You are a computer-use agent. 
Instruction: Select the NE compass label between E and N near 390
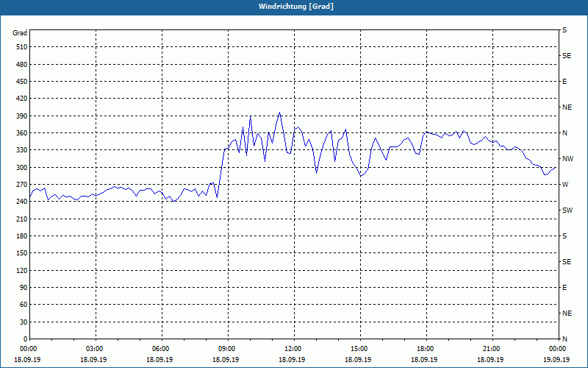(x=567, y=107)
